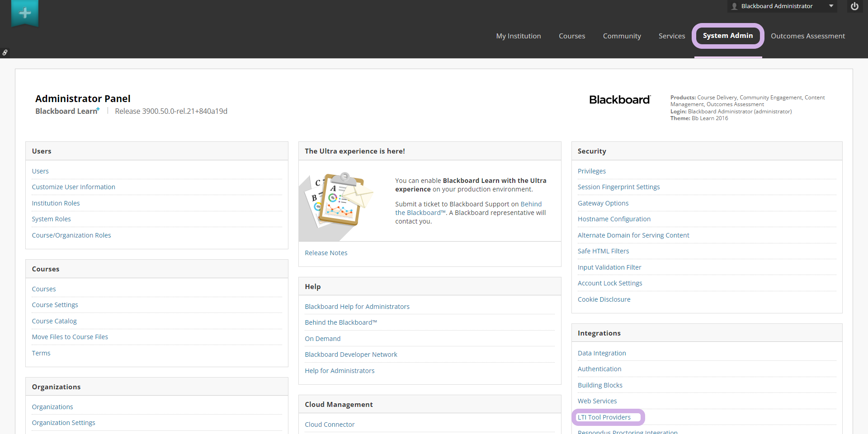This screenshot has height=434, width=868.
Task: Switch to the Courses tab
Action: [572, 36]
